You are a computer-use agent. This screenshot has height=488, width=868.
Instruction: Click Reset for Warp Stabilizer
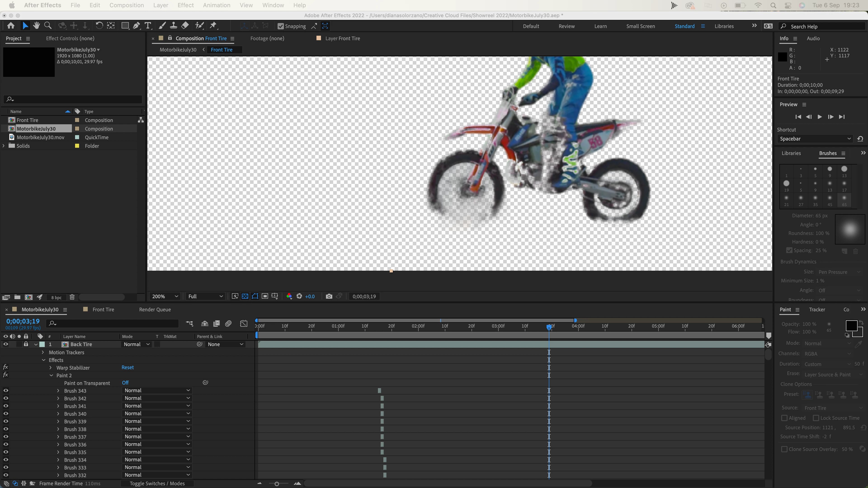pos(127,367)
